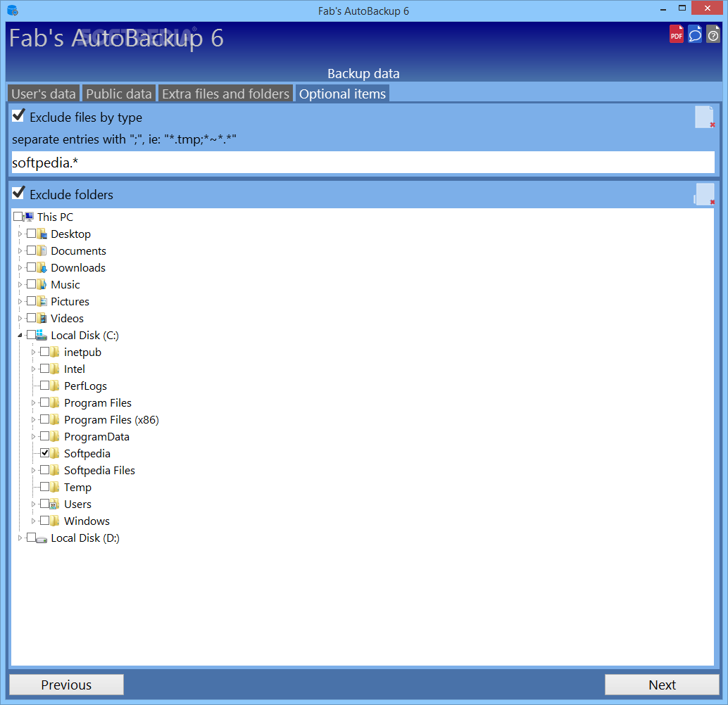Click the Local Disk (C:) drive icon
This screenshot has height=705, width=728.
[x=42, y=335]
